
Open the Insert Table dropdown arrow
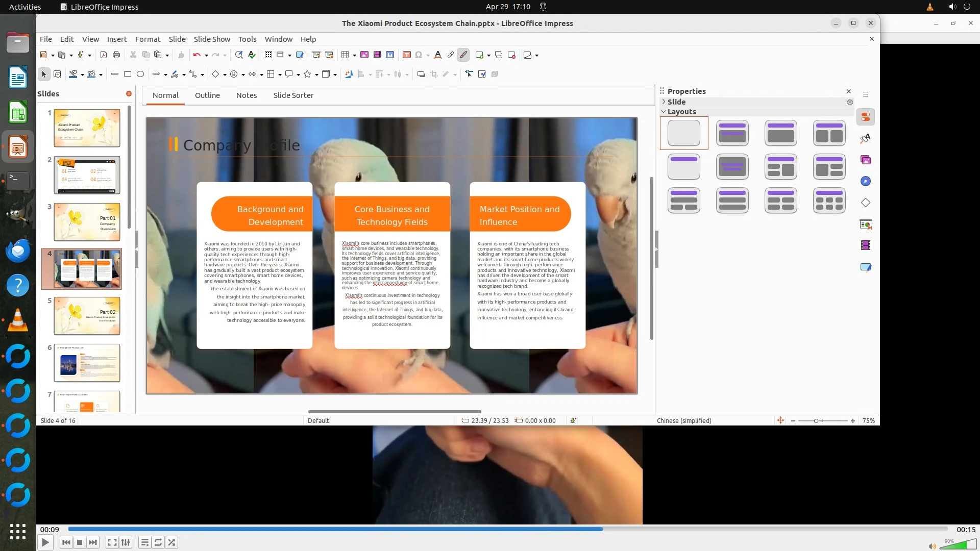[x=354, y=55]
